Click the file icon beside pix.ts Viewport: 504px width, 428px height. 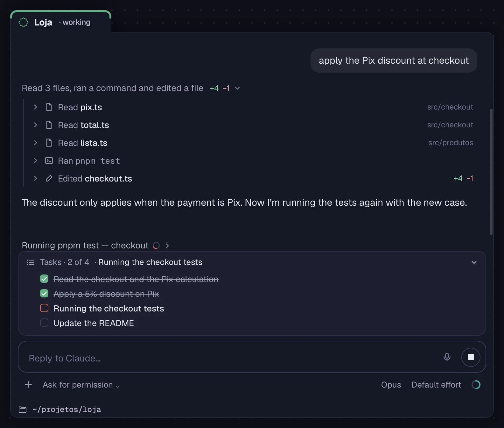(49, 107)
